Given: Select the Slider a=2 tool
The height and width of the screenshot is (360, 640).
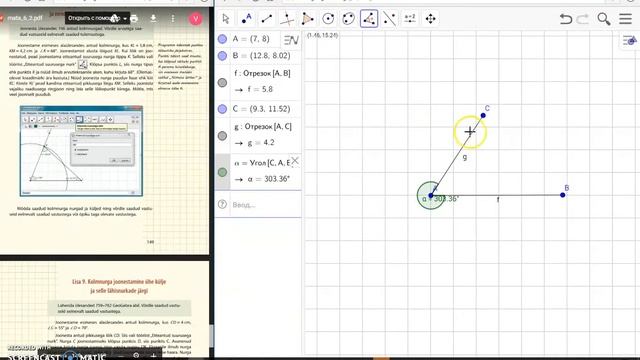Looking at the screenshot, I should pyautogui.click(x=410, y=19).
